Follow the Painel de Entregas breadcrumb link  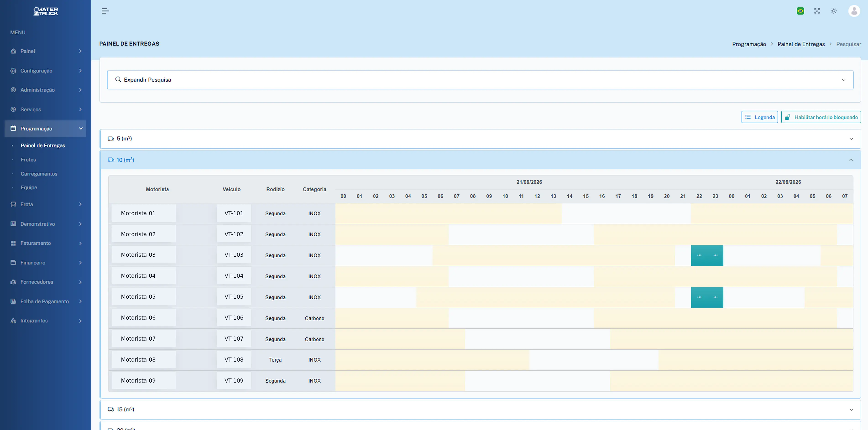coord(801,44)
